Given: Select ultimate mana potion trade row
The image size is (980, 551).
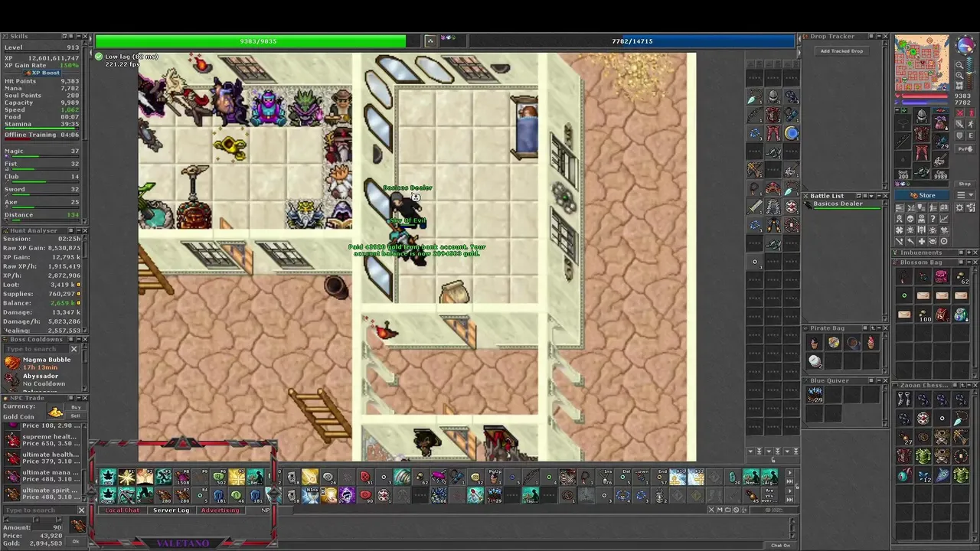Looking at the screenshot, I should (x=42, y=476).
